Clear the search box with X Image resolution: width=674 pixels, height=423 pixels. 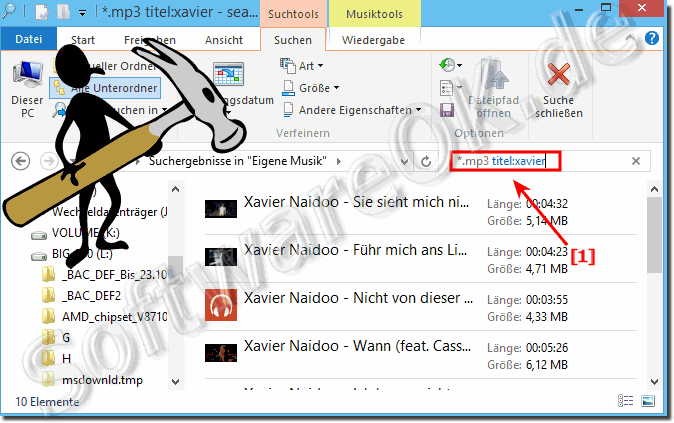point(636,161)
